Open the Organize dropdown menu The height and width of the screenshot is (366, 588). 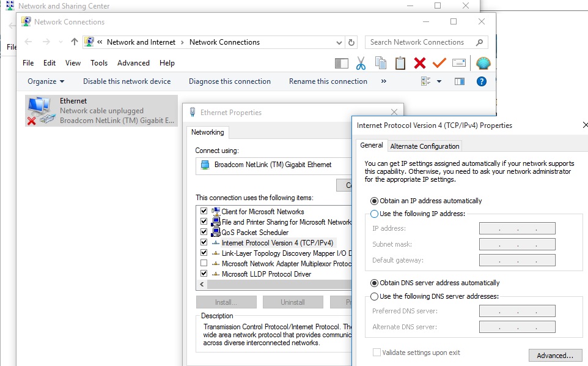coord(46,81)
